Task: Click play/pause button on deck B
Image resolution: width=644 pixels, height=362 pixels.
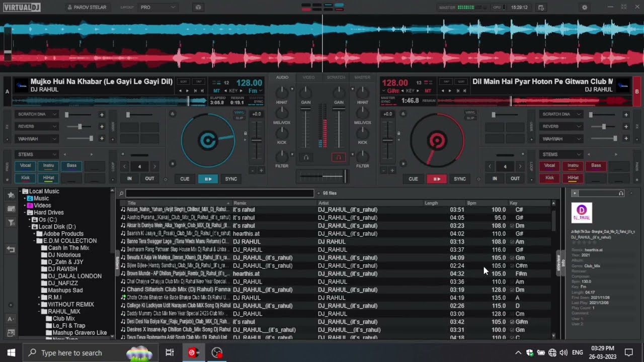Action: click(x=437, y=178)
